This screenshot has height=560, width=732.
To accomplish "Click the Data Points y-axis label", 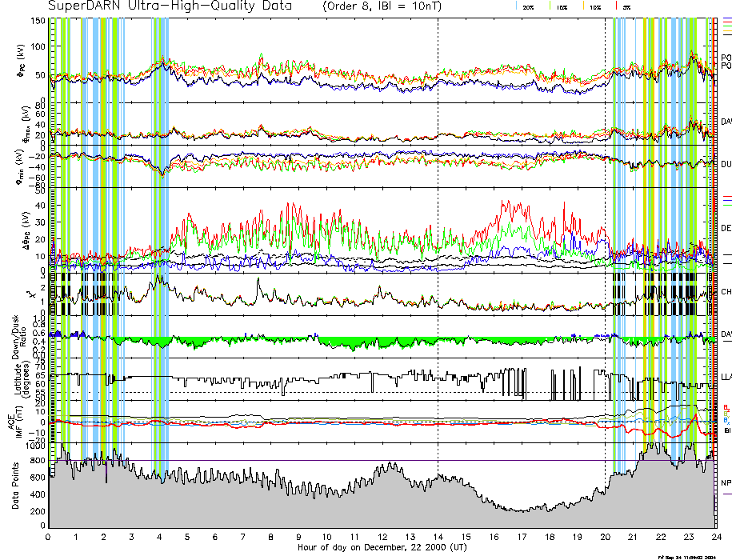I will (x=15, y=490).
